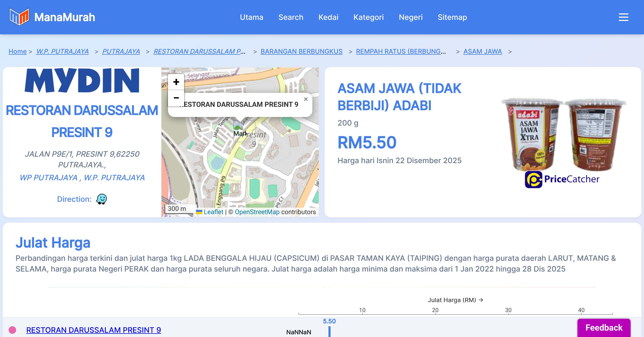Open W.P. PUTRAJAYA breadcrumb link

[62, 52]
